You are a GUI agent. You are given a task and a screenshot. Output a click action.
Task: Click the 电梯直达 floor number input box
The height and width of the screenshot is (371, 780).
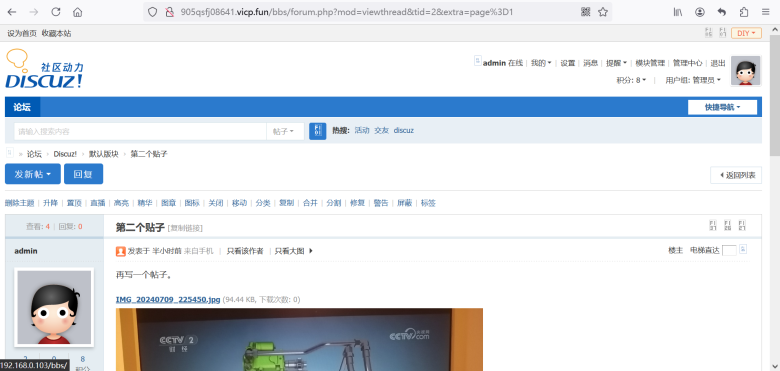(x=729, y=251)
